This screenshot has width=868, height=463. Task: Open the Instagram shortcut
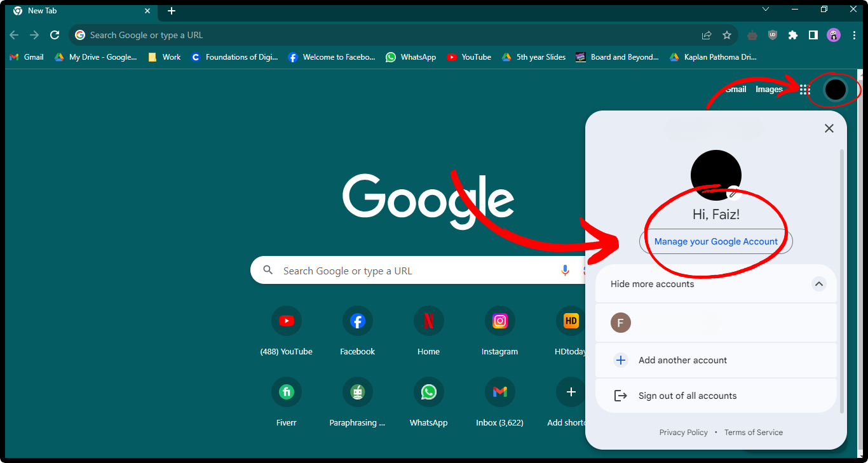tap(499, 321)
